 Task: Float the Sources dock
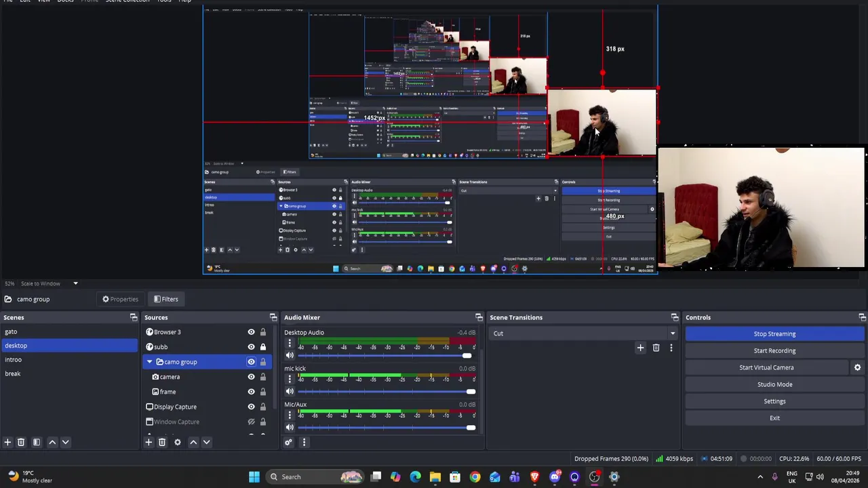click(273, 317)
